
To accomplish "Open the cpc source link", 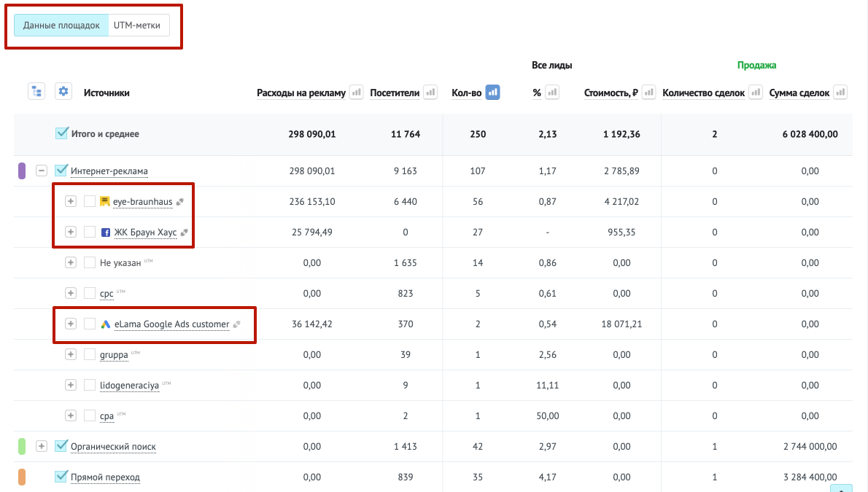I will click(x=106, y=294).
